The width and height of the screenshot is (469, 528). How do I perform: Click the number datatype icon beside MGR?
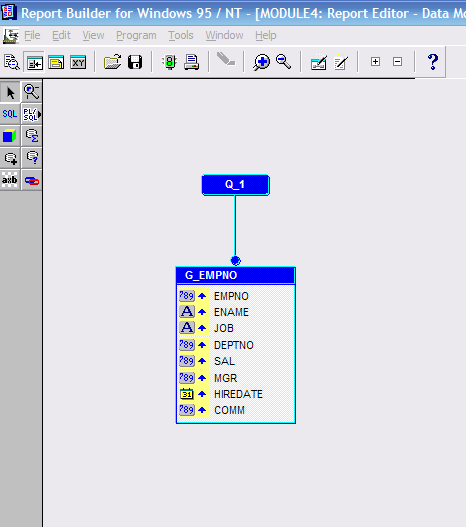[x=187, y=377]
